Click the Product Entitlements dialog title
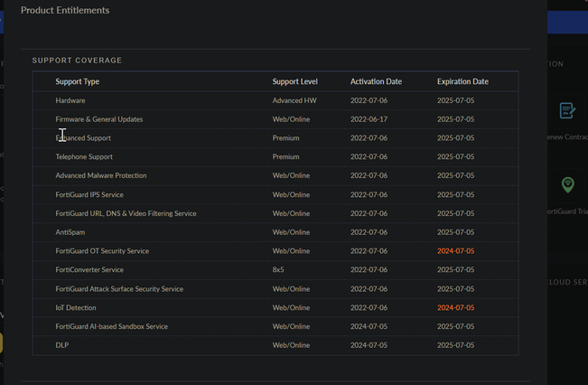Viewport: 588px width, 385px height. (65, 11)
